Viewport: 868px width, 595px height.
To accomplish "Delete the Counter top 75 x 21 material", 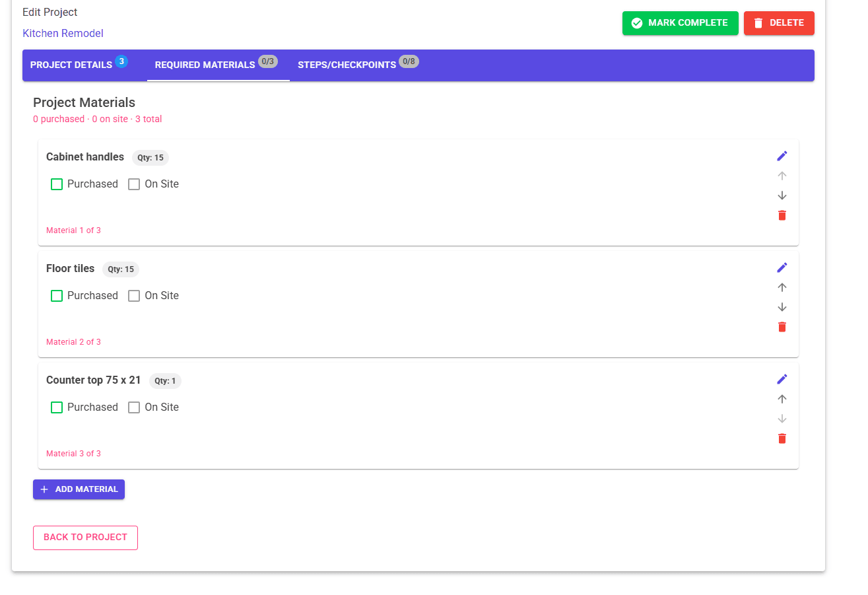I will 782,438.
